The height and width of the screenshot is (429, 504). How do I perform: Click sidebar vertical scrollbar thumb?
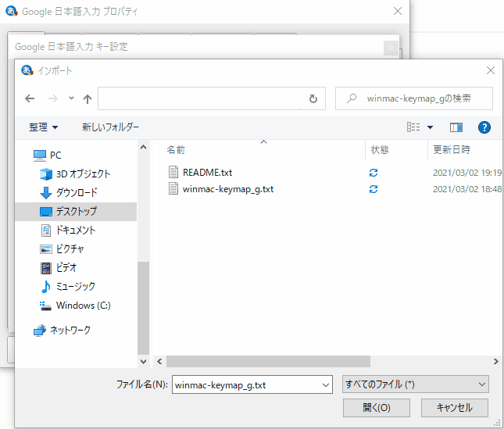click(143, 308)
